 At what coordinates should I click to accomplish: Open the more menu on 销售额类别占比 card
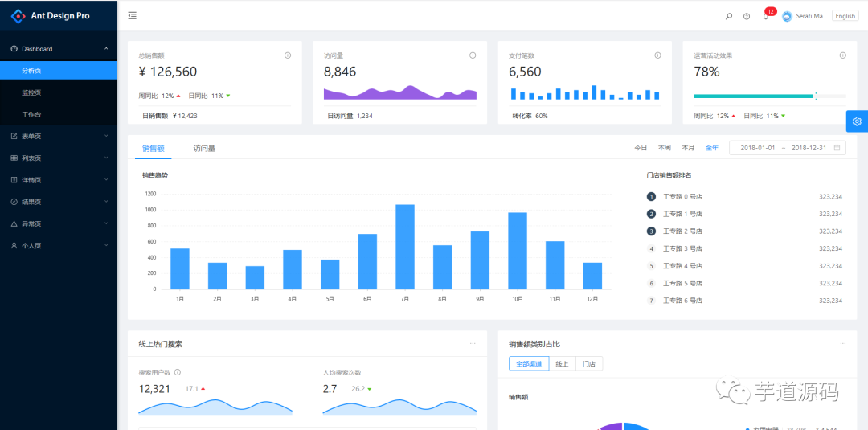[843, 344]
